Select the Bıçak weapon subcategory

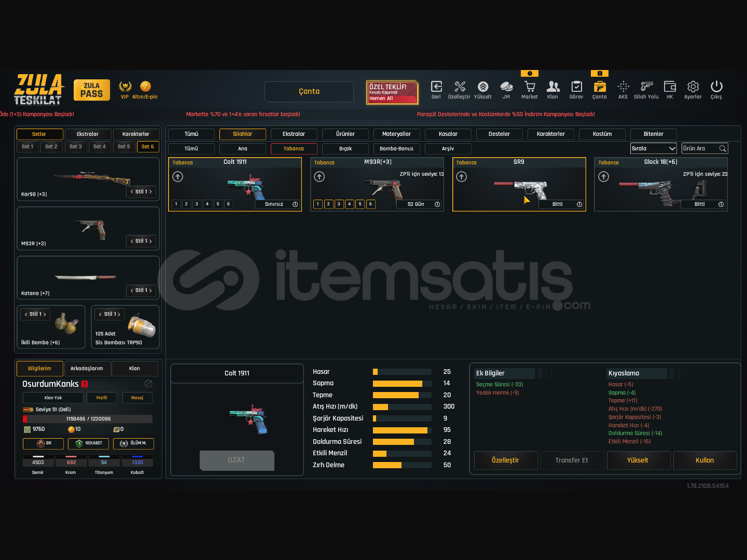click(x=345, y=149)
